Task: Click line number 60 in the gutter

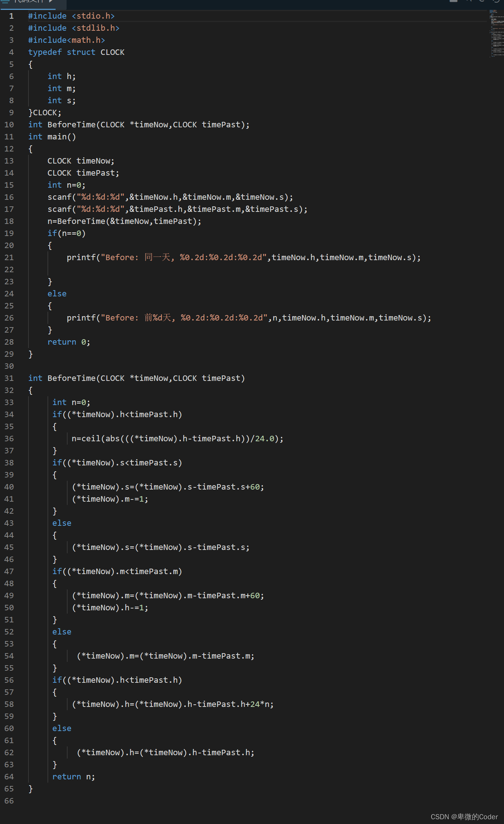Action: click(x=9, y=729)
